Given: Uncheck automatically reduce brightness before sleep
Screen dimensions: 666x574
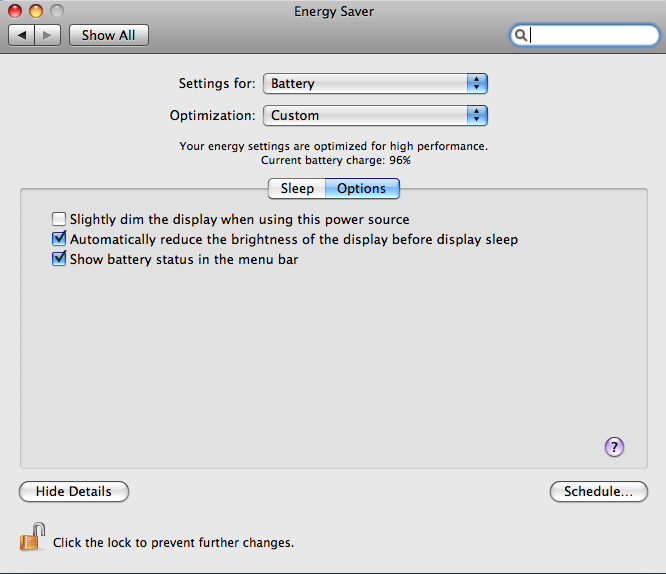Looking at the screenshot, I should point(59,239).
